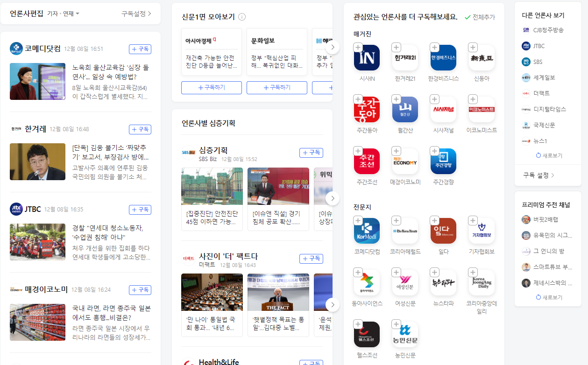This screenshot has height=365, width=588.
Task: Open the 코리아중앙데일리 icon
Action: click(x=482, y=282)
